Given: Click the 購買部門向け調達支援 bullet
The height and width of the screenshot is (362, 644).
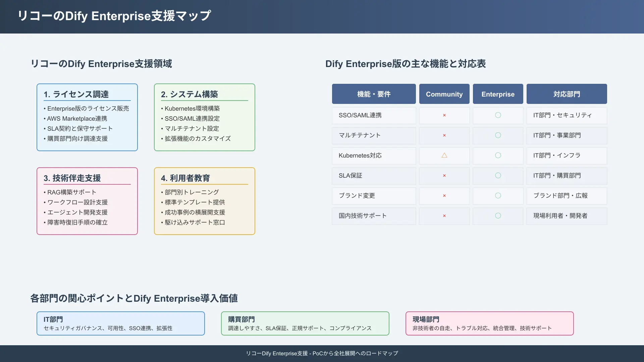Looking at the screenshot, I should click(76, 139).
